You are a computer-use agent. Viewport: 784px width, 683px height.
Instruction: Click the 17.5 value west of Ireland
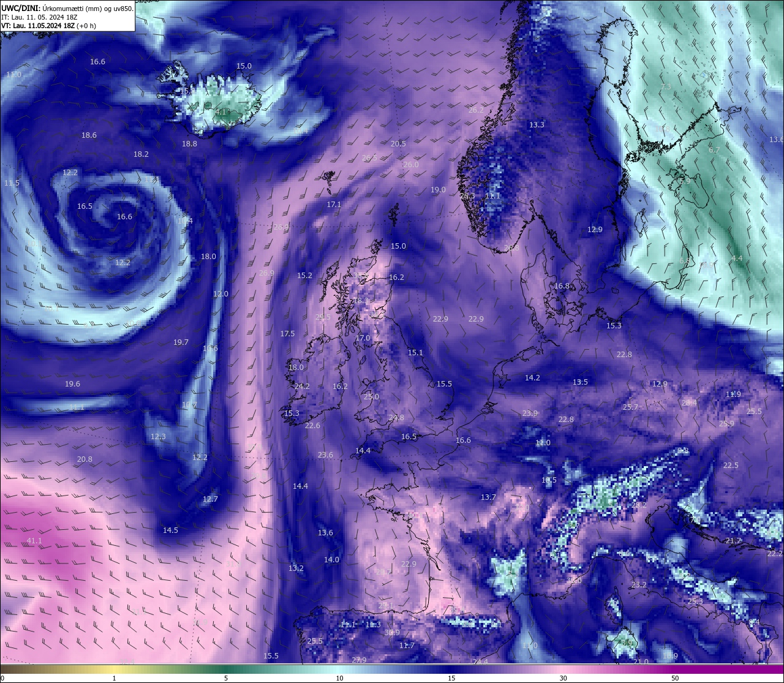pos(287,334)
